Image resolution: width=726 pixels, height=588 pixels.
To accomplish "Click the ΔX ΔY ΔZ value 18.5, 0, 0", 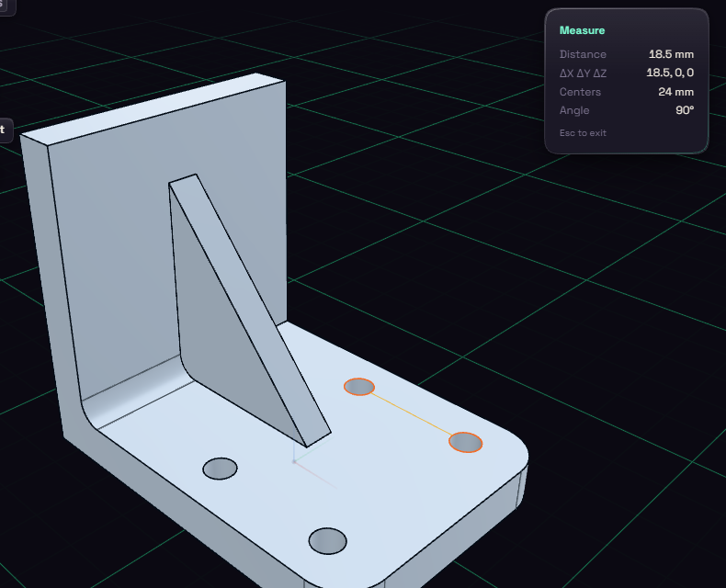I will 670,73.
